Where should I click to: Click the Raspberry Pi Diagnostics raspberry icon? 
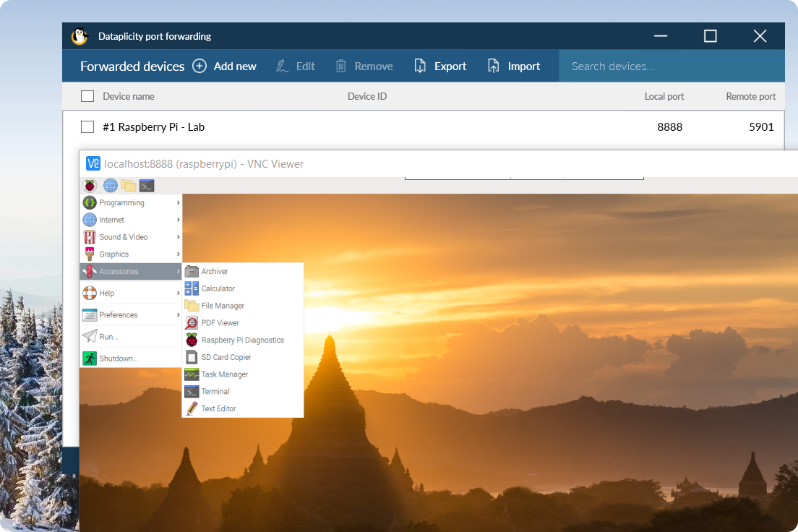[192, 340]
